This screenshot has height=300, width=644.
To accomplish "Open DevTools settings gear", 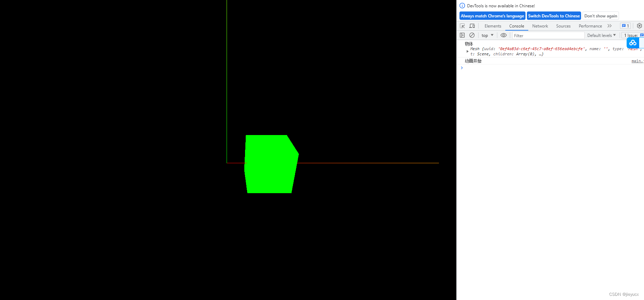I will coord(639,26).
